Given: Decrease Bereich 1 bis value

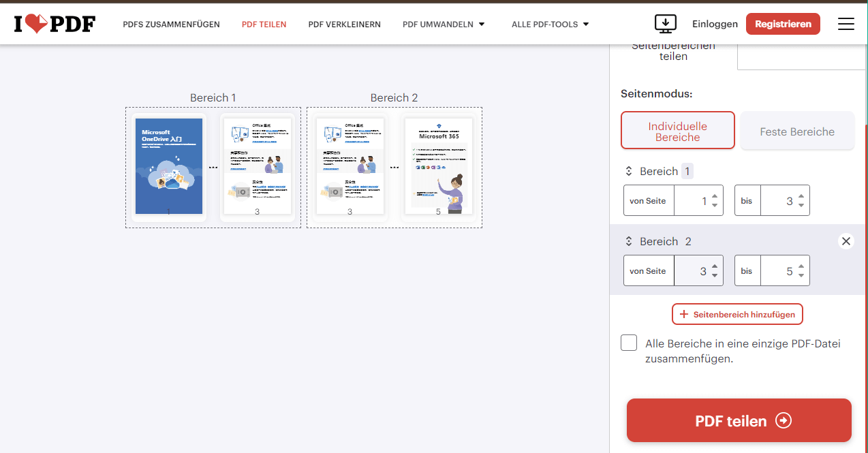Looking at the screenshot, I should pos(801,206).
